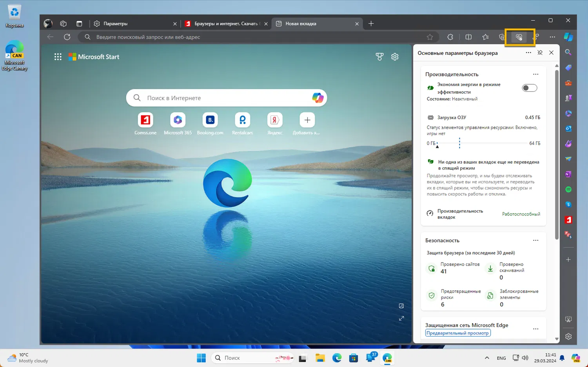Open a new tab with the plus button
The width and height of the screenshot is (588, 367).
(371, 24)
